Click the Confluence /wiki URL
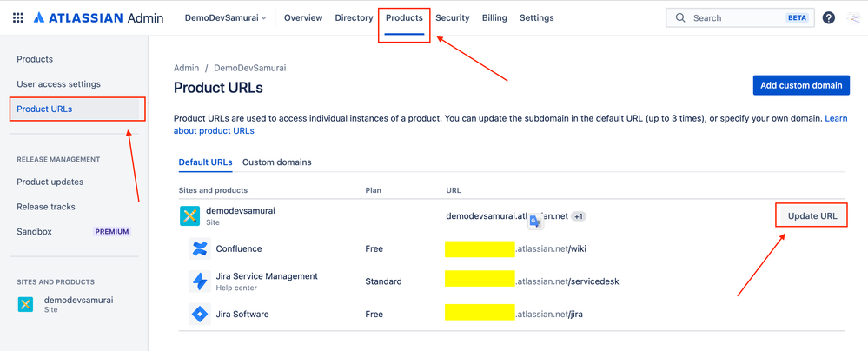 [515, 248]
